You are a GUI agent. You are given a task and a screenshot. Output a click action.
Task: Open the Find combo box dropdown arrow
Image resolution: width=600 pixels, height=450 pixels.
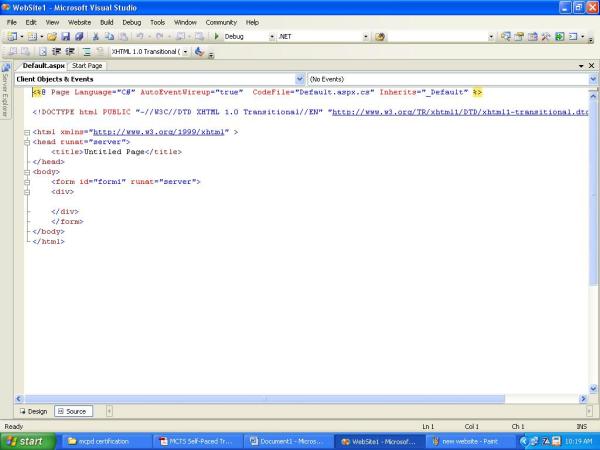pyautogui.click(x=491, y=37)
